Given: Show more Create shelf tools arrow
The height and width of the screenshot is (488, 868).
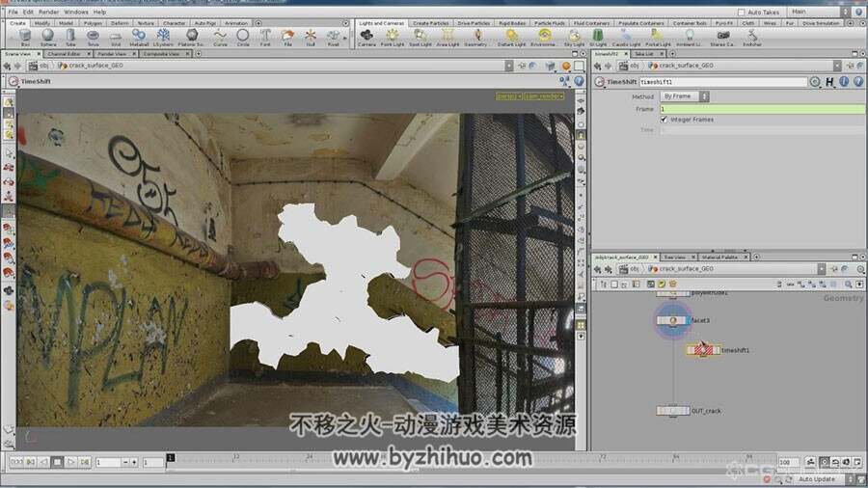Looking at the screenshot, I should (346, 38).
